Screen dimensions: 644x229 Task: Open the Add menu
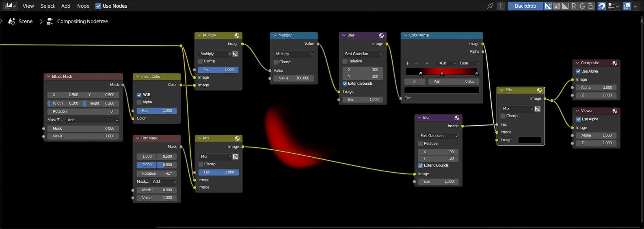coord(66,6)
